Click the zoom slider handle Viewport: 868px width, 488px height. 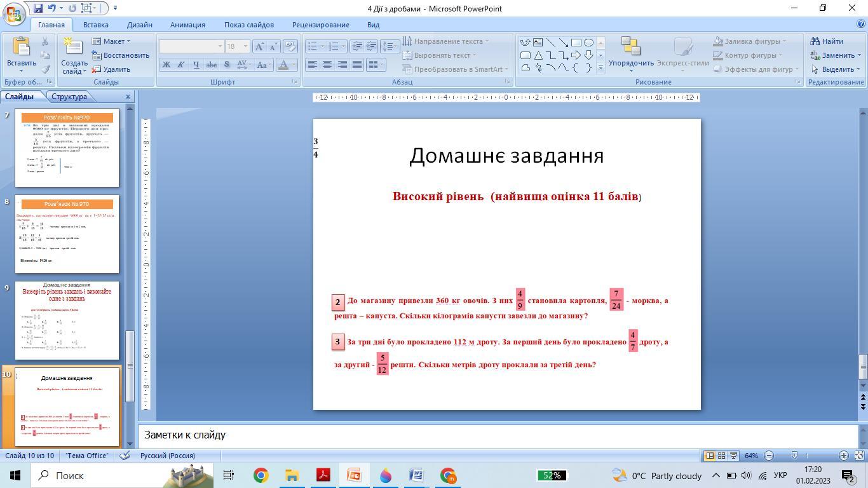[794, 456]
